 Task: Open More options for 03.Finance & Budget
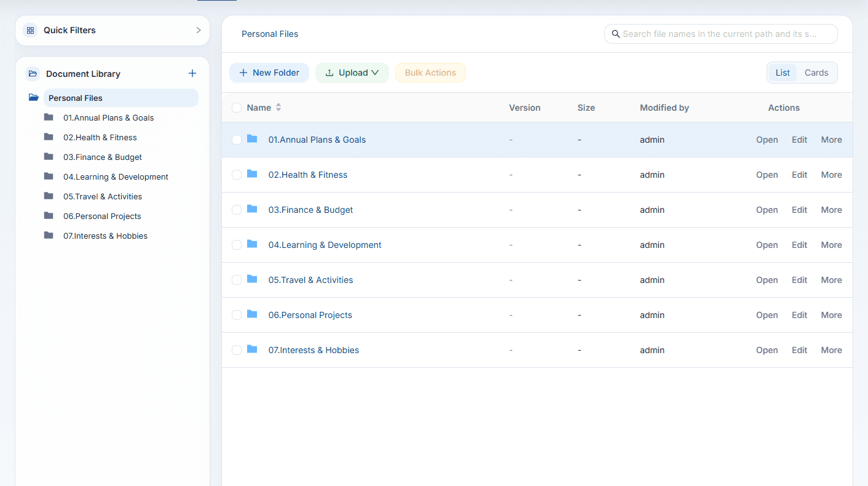pos(831,210)
